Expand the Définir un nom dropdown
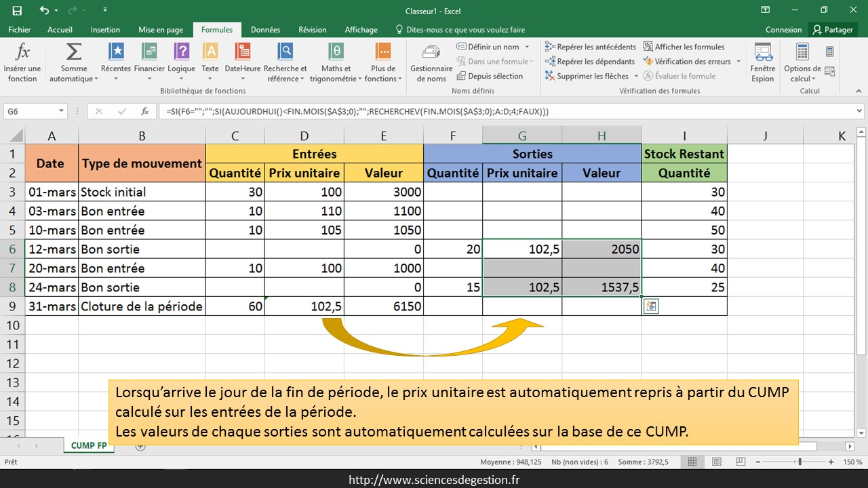This screenshot has width=868, height=488. [x=526, y=47]
